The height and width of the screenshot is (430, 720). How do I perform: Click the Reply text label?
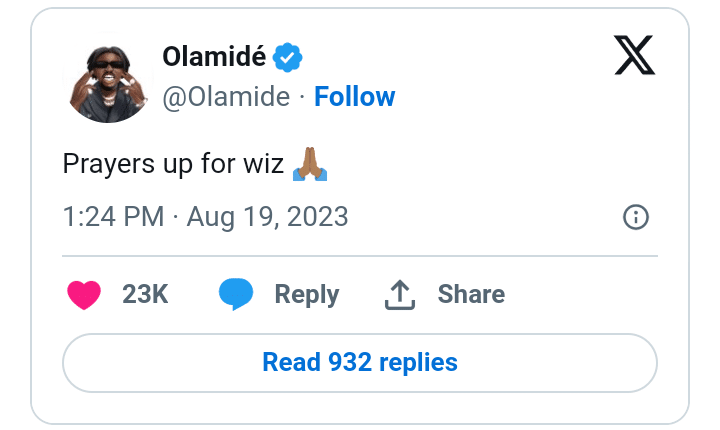click(x=307, y=295)
